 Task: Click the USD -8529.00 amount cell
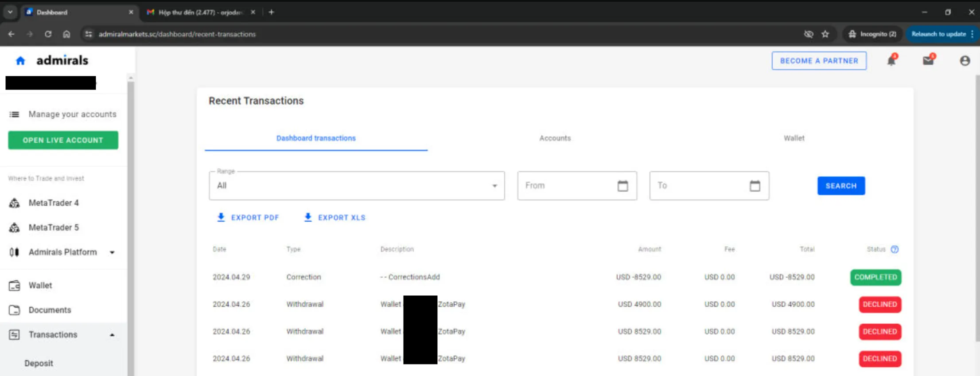(x=638, y=277)
